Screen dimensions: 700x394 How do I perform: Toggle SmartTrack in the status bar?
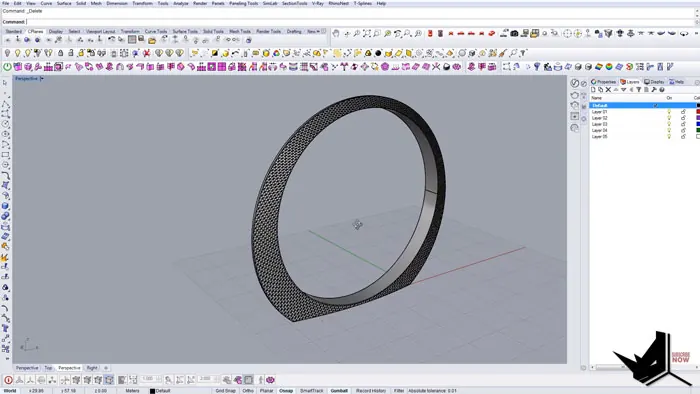[x=312, y=390]
